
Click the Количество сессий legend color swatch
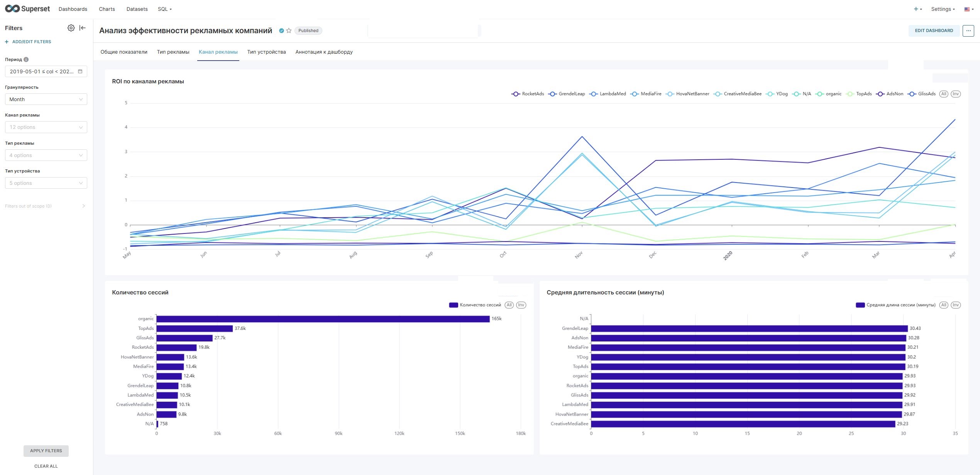coord(453,305)
